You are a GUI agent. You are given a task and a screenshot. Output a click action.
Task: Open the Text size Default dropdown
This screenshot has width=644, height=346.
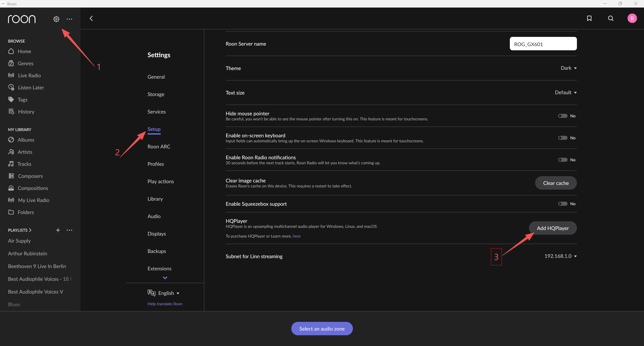[x=566, y=92]
